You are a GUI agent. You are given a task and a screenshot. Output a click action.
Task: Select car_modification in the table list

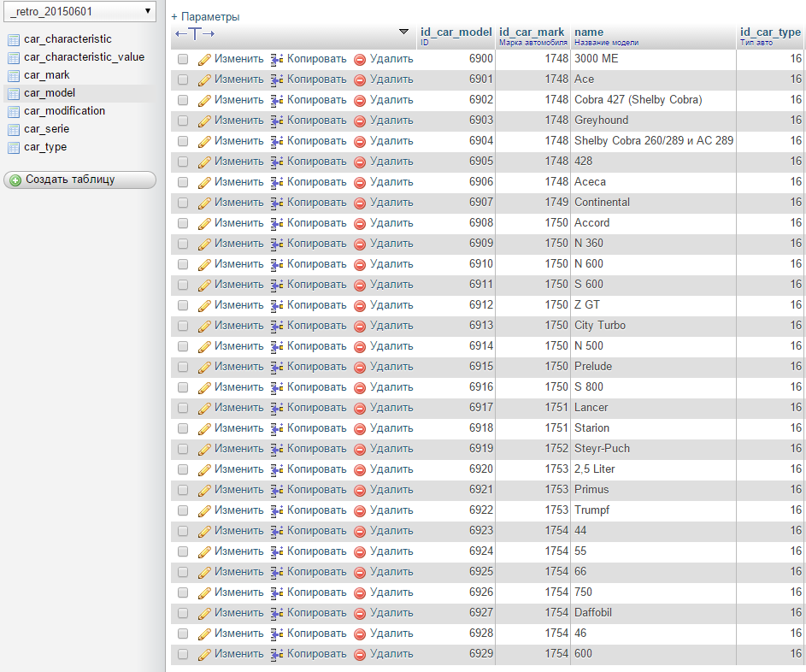pos(64,111)
